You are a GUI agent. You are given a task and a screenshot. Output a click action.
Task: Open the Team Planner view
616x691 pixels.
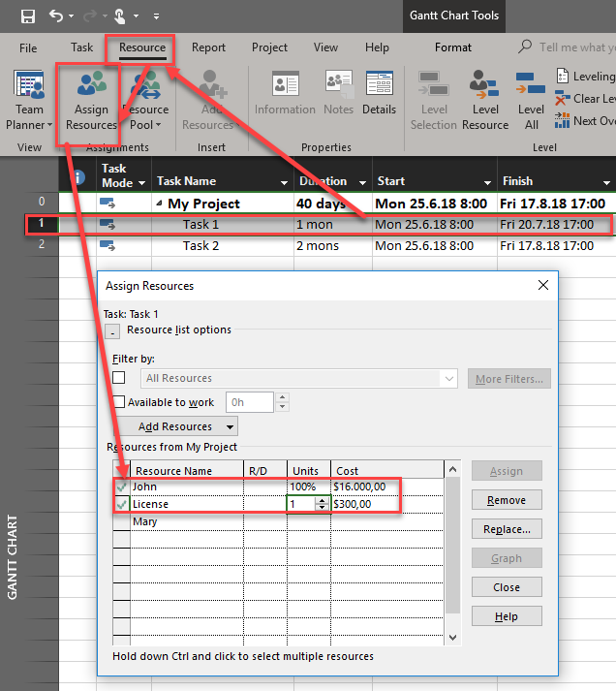pos(29,100)
